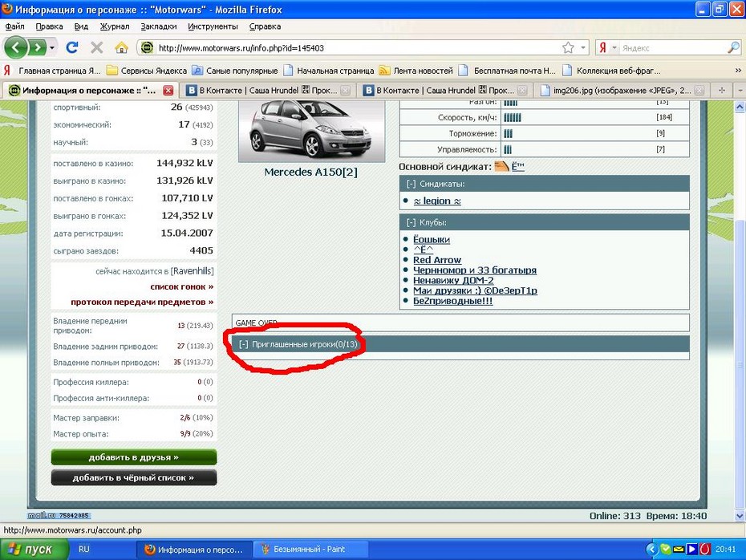Open Главная страница Яндекса bookmark
This screenshot has width=746, height=560.
click(52, 71)
